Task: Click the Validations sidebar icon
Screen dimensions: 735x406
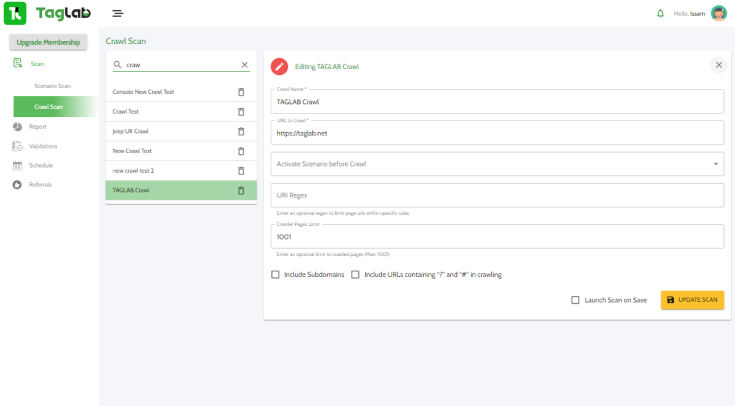Action: coord(17,146)
